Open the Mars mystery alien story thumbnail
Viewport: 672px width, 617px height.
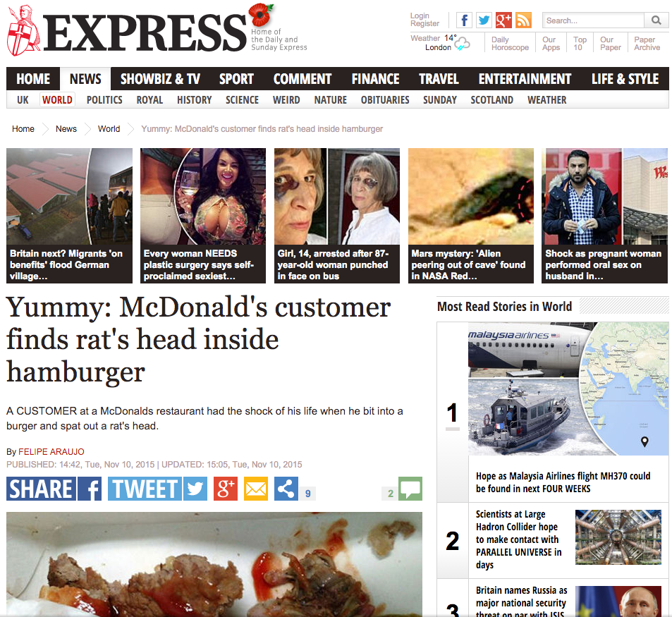(471, 216)
